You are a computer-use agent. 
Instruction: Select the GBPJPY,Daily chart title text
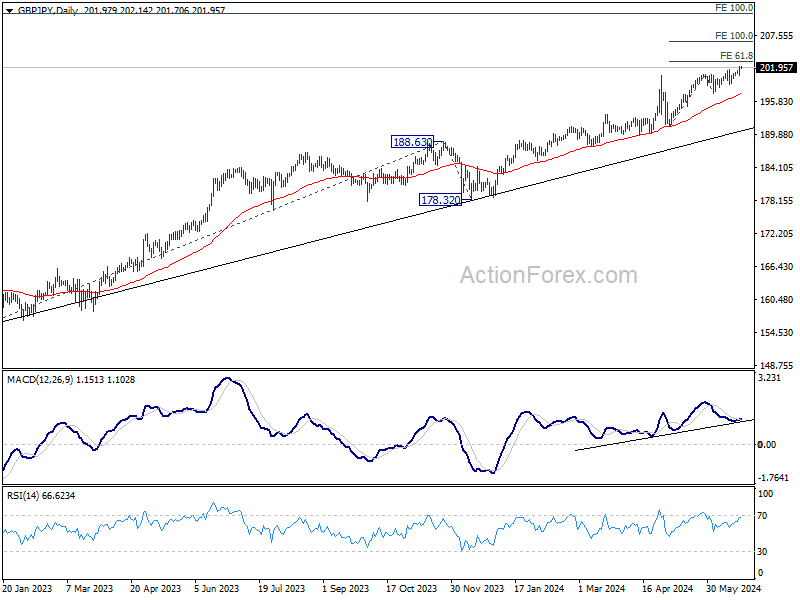pyautogui.click(x=47, y=10)
